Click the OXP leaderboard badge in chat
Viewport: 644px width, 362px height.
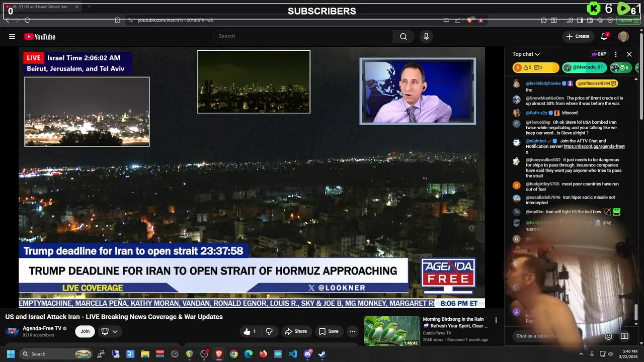(x=599, y=54)
